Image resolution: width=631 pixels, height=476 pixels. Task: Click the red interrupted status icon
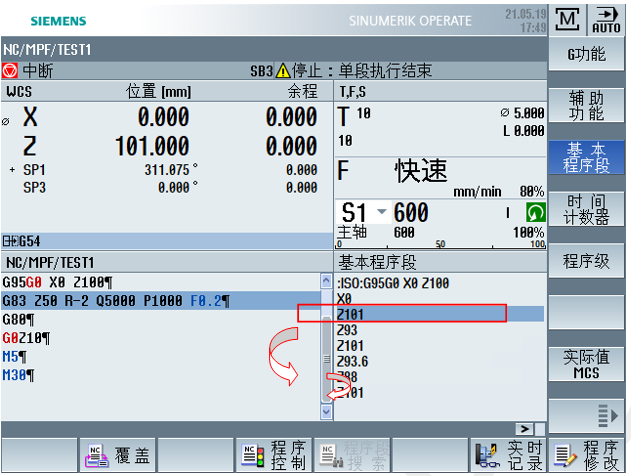pyautogui.click(x=10, y=71)
